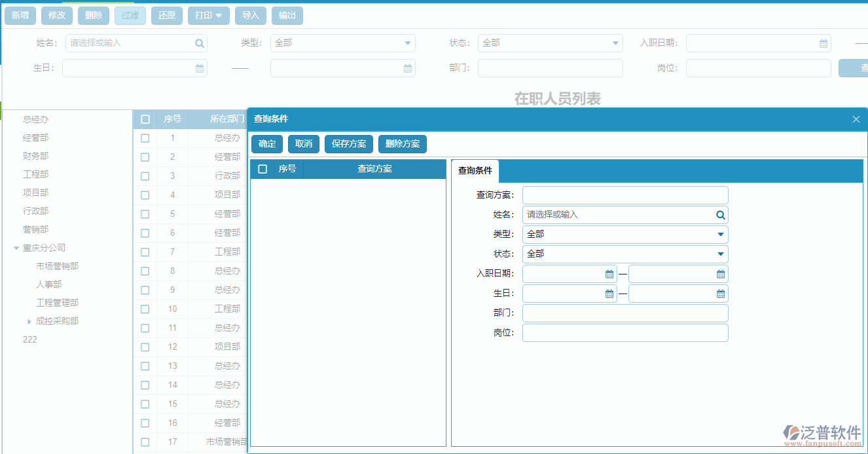The height and width of the screenshot is (454, 868).
Task: Open the 打印 print menu
Action: (x=208, y=15)
